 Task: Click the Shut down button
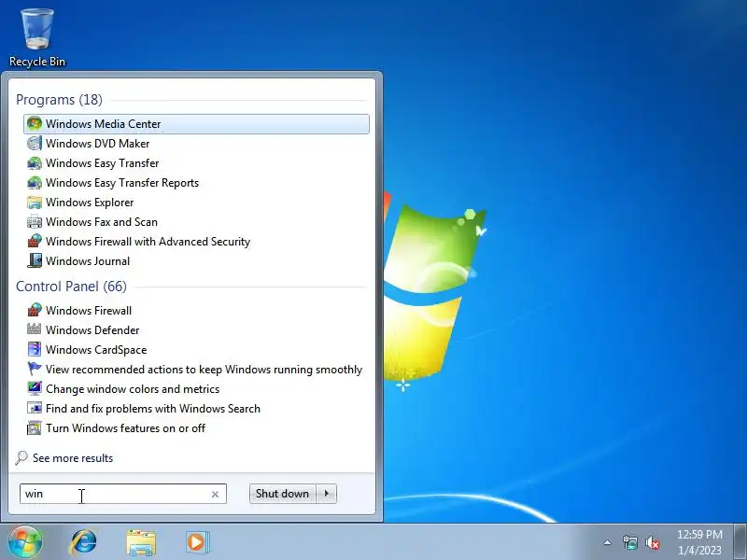tap(283, 494)
